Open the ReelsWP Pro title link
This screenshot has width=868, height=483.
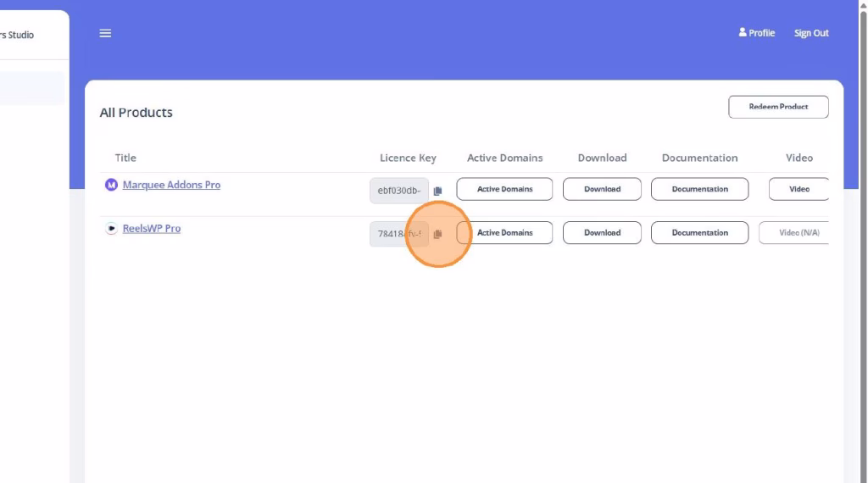point(152,229)
